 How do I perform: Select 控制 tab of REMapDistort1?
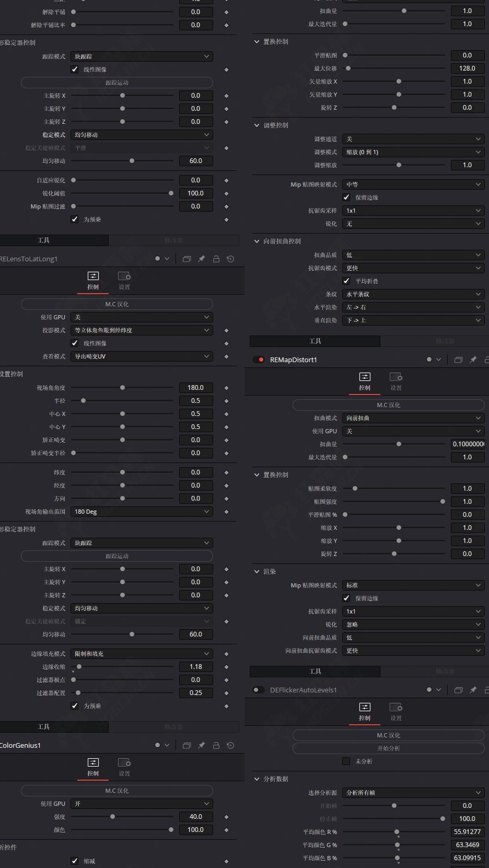click(x=365, y=381)
